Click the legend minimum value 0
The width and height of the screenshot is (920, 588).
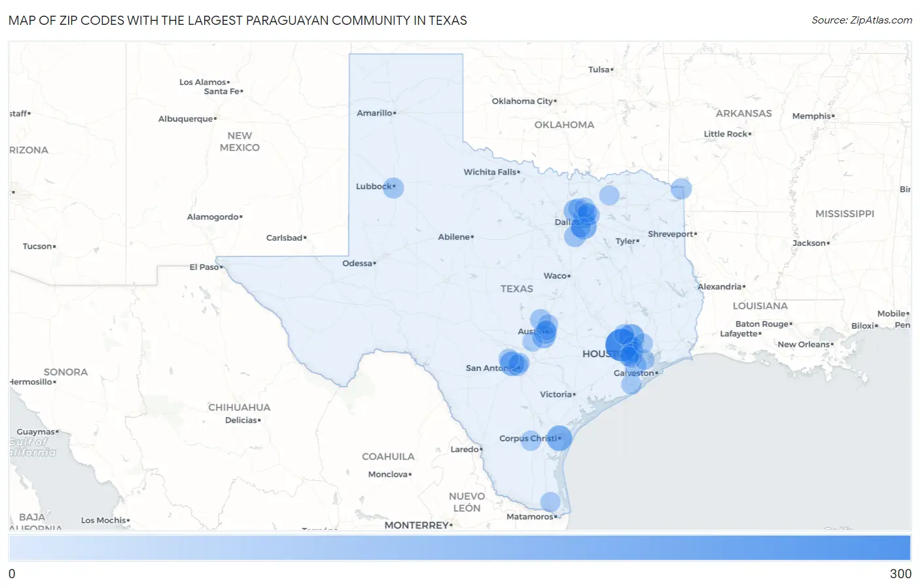click(x=12, y=574)
